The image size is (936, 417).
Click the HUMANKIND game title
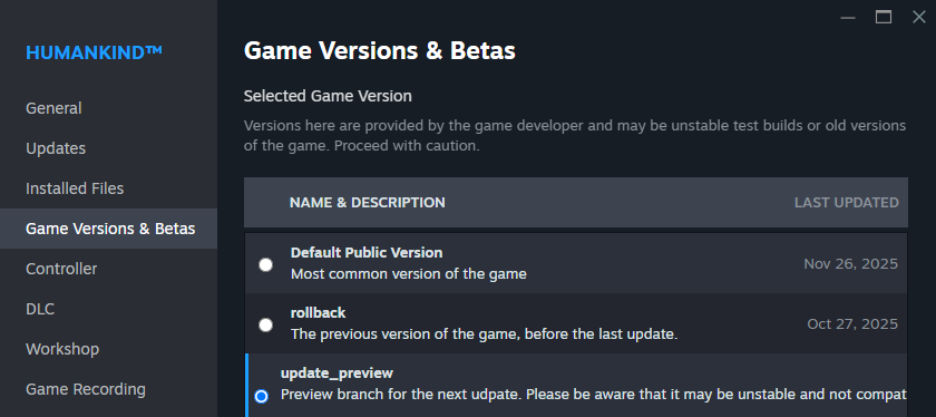click(94, 52)
